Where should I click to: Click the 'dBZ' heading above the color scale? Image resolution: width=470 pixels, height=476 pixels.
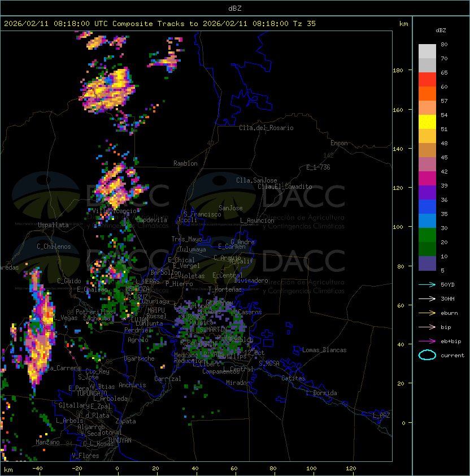[x=441, y=31]
